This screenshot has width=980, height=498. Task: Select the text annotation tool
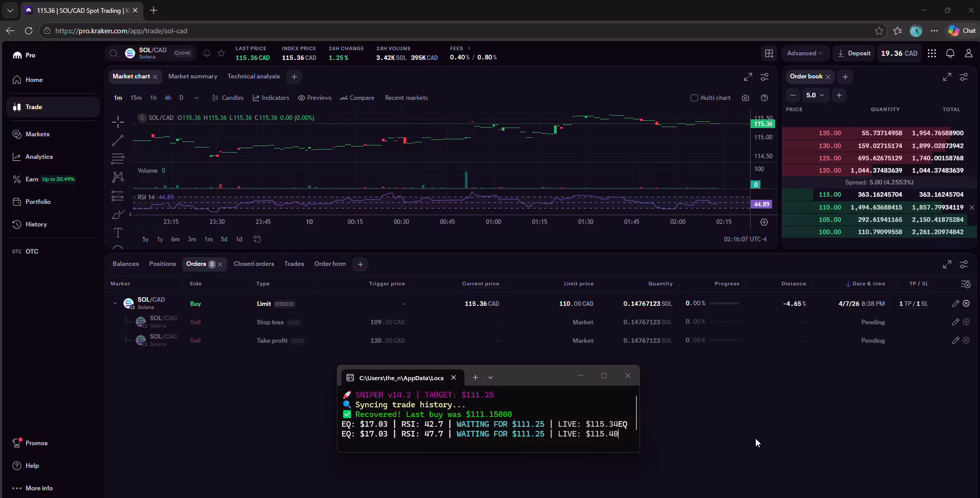click(x=118, y=233)
